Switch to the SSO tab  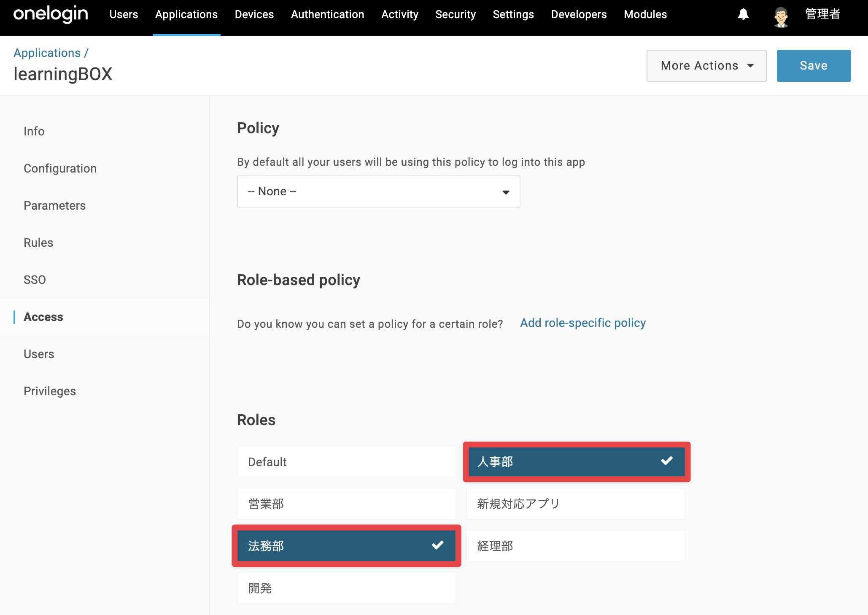tap(35, 280)
